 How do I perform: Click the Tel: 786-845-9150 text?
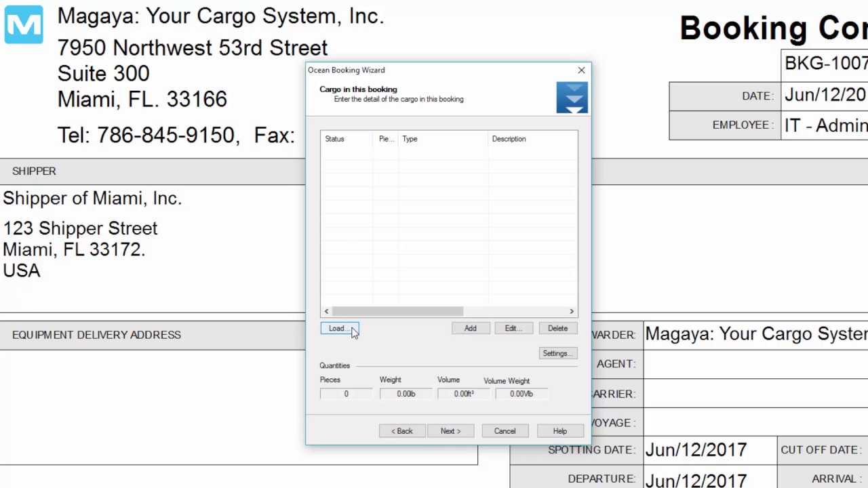(148, 135)
